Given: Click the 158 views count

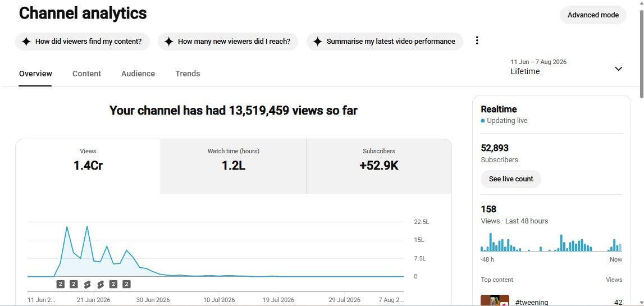Looking at the screenshot, I should [488, 209].
